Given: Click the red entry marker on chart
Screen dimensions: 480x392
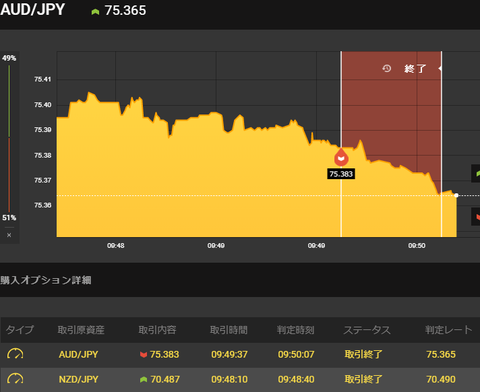Looking at the screenshot, I should tap(341, 157).
